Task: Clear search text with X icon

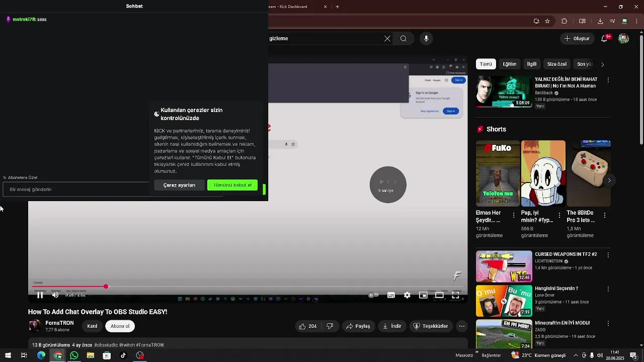Action: [387, 39]
